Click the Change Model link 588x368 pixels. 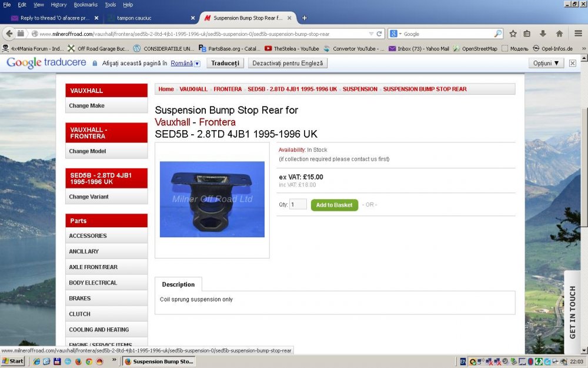coord(88,151)
